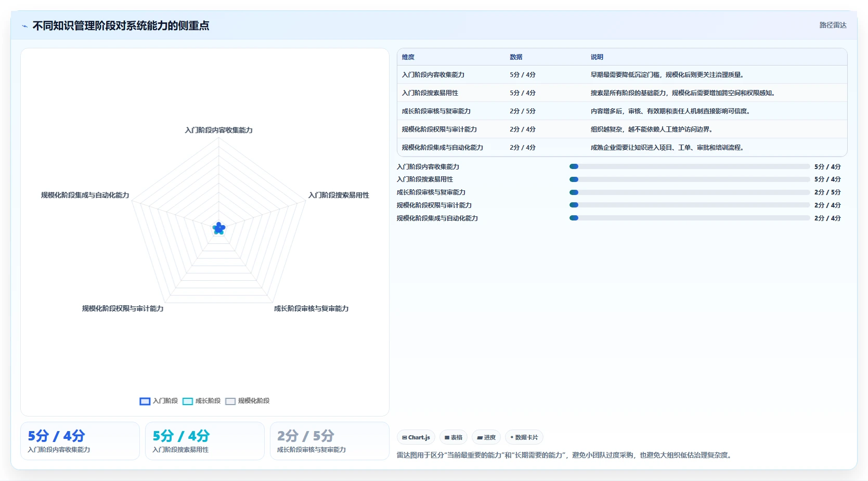
Task: Click the footer note about 雷达图用于区分
Action: pyautogui.click(x=565, y=455)
